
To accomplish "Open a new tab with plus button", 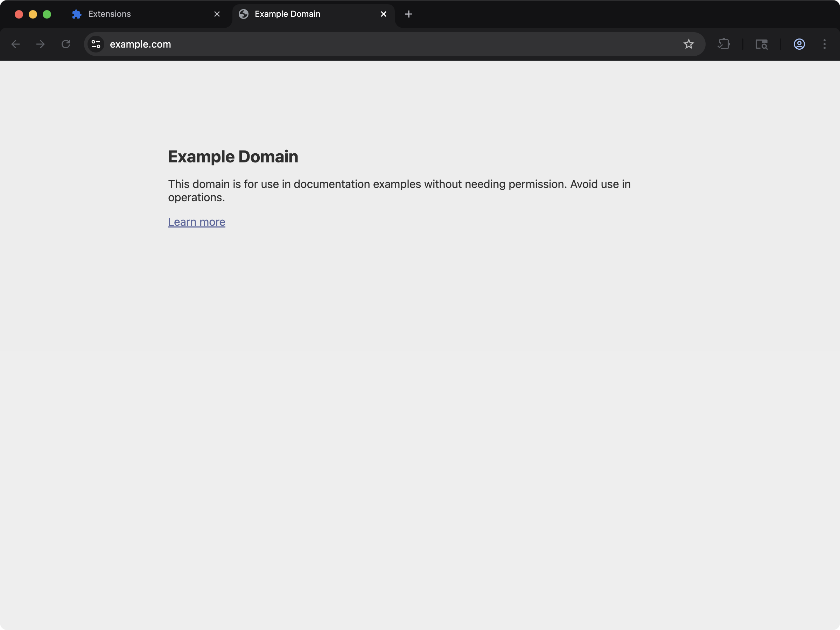I will pyautogui.click(x=408, y=14).
